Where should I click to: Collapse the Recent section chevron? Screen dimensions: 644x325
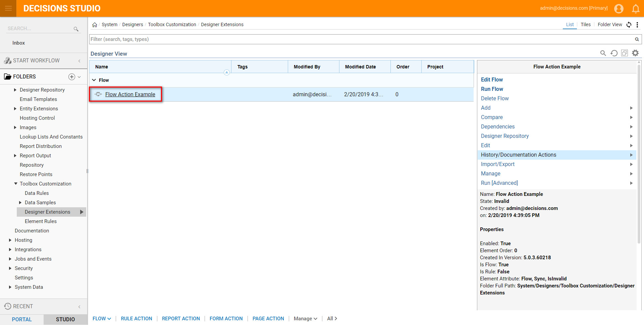pos(79,307)
